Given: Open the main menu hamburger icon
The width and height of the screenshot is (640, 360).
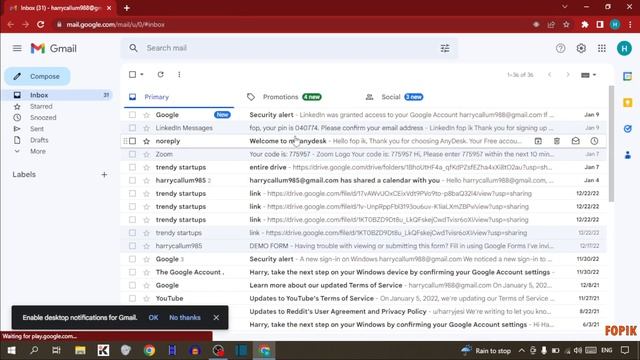Looking at the screenshot, I should [x=17, y=48].
